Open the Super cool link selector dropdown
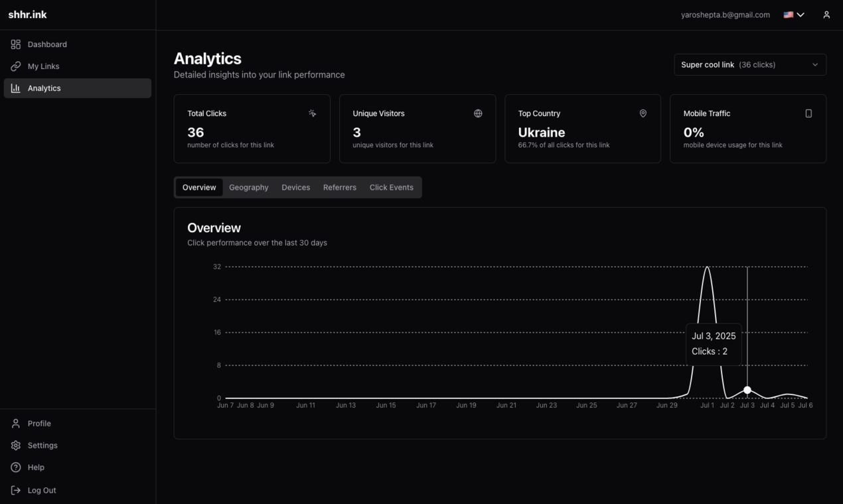 [750, 65]
